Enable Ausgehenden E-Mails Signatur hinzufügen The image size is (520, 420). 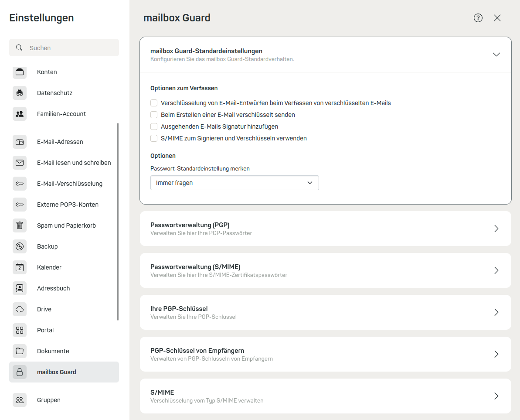[x=154, y=126]
